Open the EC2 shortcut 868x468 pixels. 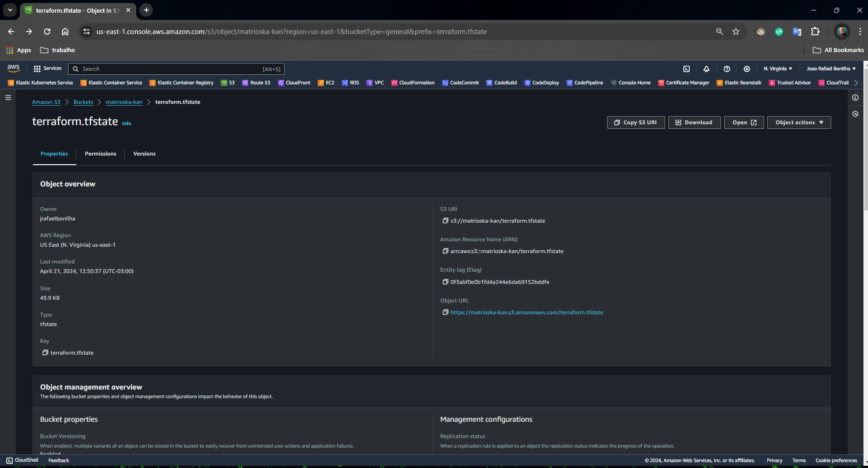pyautogui.click(x=326, y=83)
